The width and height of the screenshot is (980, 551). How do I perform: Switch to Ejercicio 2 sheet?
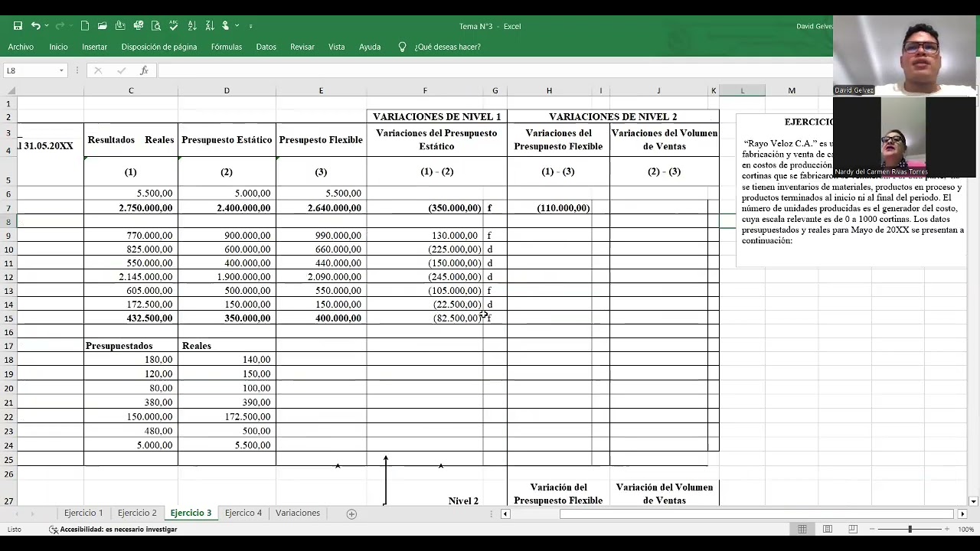[x=137, y=514]
